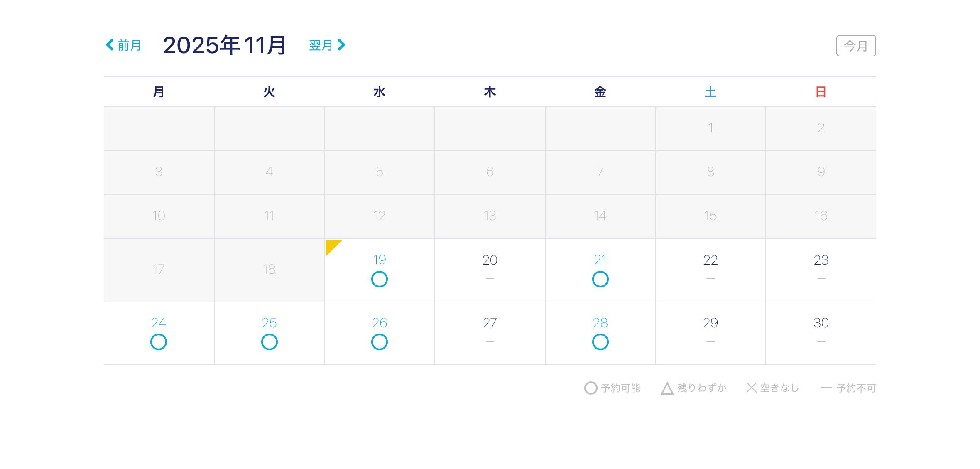The image size is (980, 469).
Task: Go to next month via 翌月 link
Action: pos(321,45)
